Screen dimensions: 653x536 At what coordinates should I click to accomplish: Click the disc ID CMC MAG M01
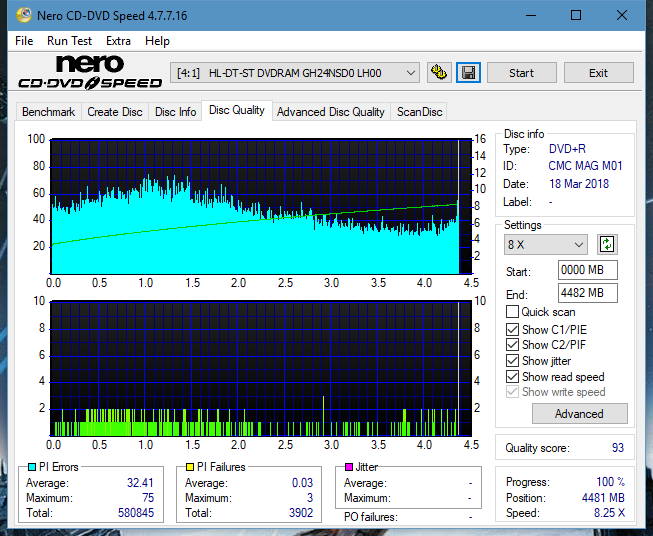coord(585,166)
